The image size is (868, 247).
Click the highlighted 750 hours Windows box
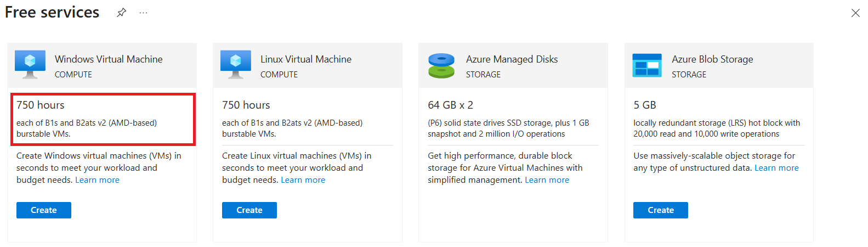(x=103, y=119)
